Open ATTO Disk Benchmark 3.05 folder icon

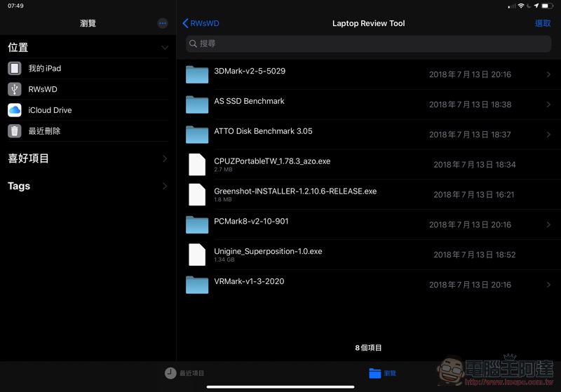pos(197,135)
